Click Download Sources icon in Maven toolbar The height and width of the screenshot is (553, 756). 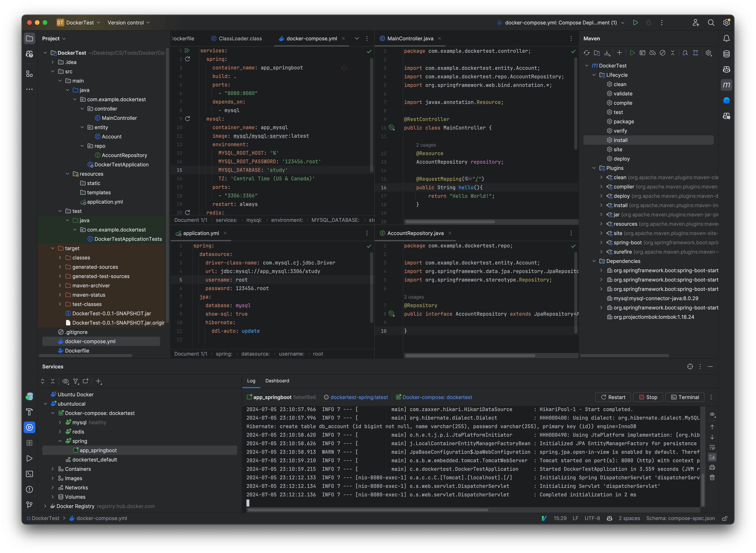(x=607, y=53)
